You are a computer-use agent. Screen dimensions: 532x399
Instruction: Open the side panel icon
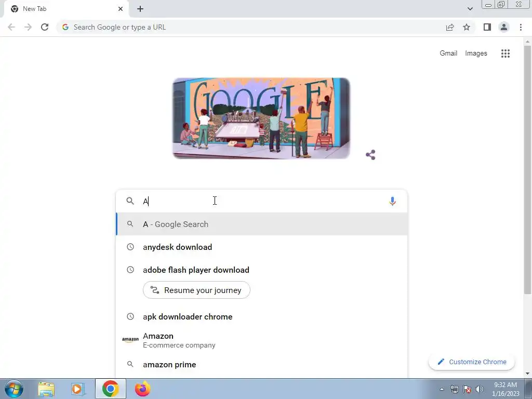pyautogui.click(x=487, y=27)
